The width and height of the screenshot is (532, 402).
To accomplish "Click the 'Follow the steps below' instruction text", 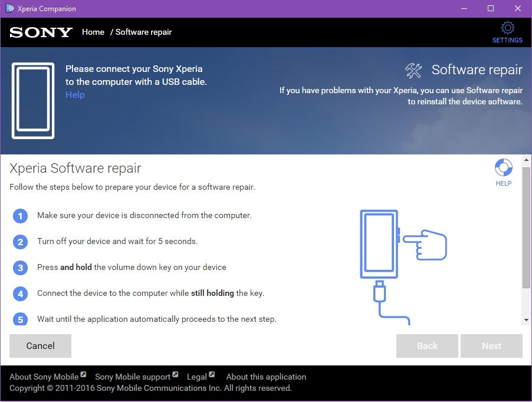I will [132, 187].
